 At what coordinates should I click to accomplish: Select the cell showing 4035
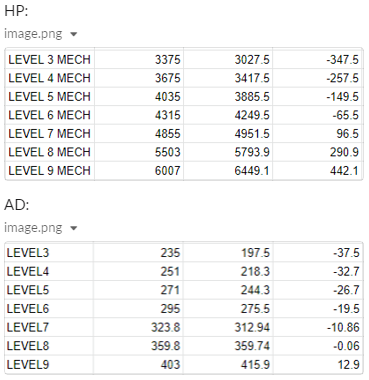(139, 97)
